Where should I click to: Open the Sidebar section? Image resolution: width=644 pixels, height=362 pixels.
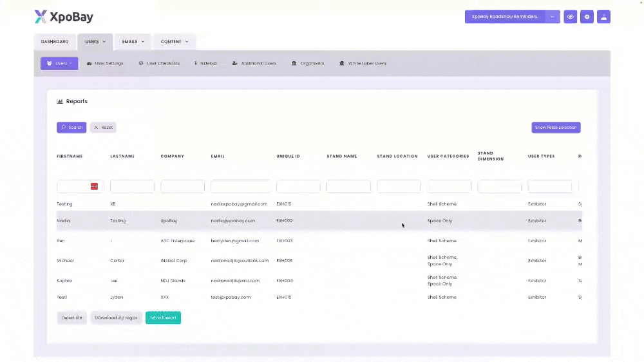tap(205, 63)
